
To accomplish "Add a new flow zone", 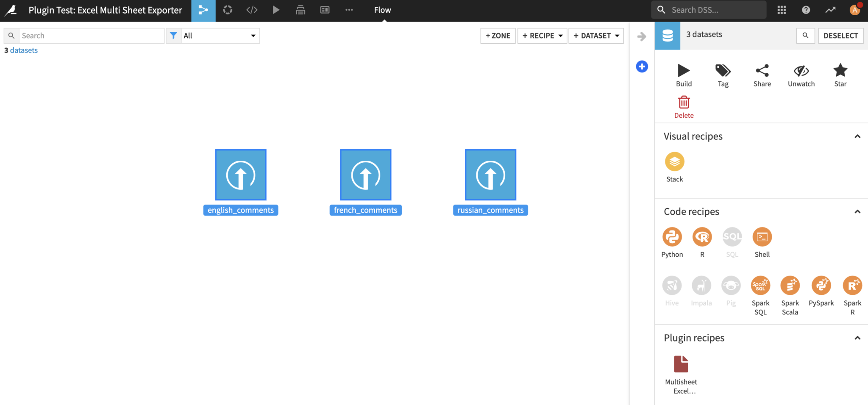I will [x=498, y=36].
